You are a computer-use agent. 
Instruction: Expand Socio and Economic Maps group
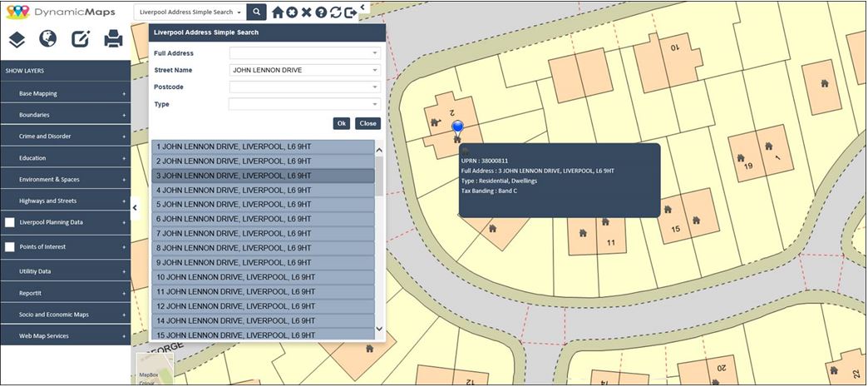coord(66,315)
